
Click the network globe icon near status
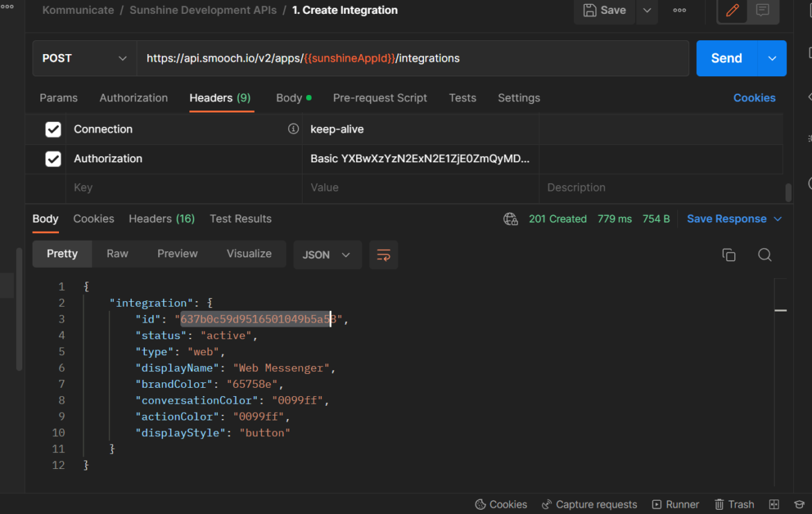(x=511, y=219)
